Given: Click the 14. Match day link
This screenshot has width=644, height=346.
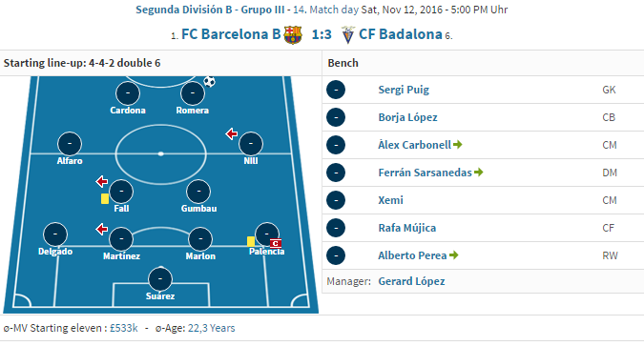Looking at the screenshot, I should 325,10.
